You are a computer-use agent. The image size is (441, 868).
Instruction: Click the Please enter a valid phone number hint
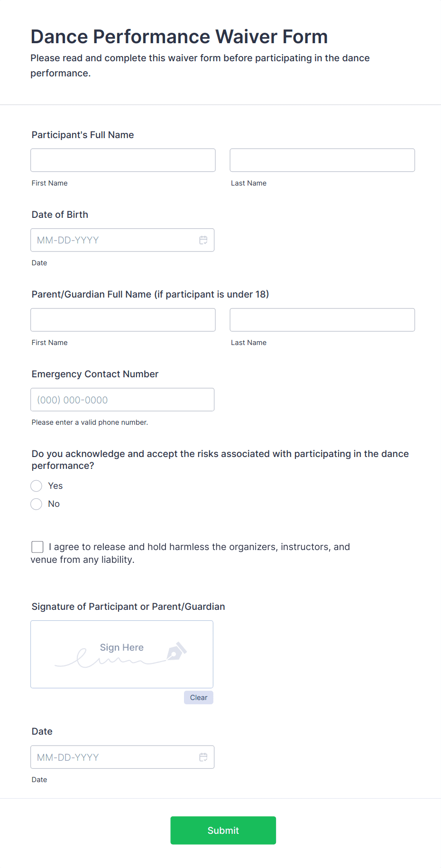(x=90, y=422)
